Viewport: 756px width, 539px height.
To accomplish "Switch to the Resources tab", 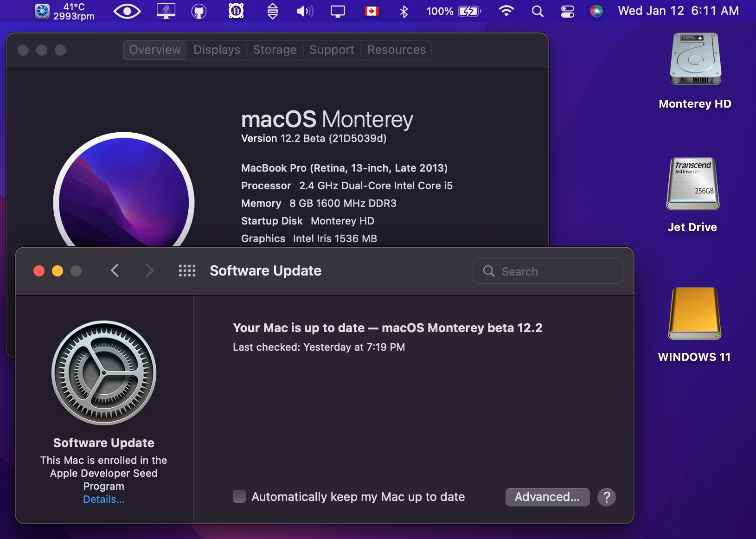I will pyautogui.click(x=397, y=50).
